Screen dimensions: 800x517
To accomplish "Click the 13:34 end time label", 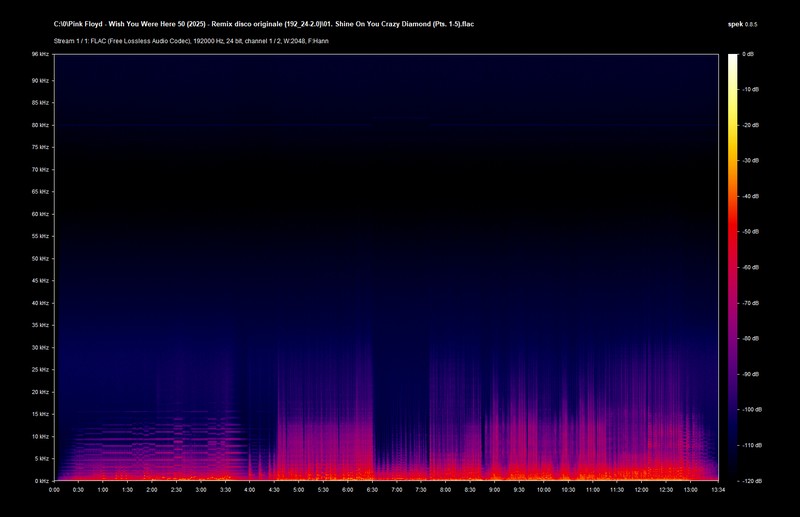I will [x=717, y=490].
